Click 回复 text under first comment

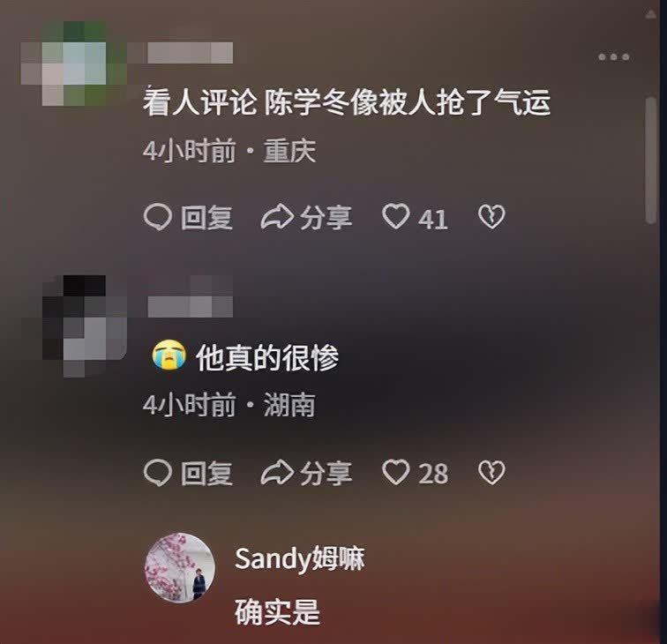point(206,218)
